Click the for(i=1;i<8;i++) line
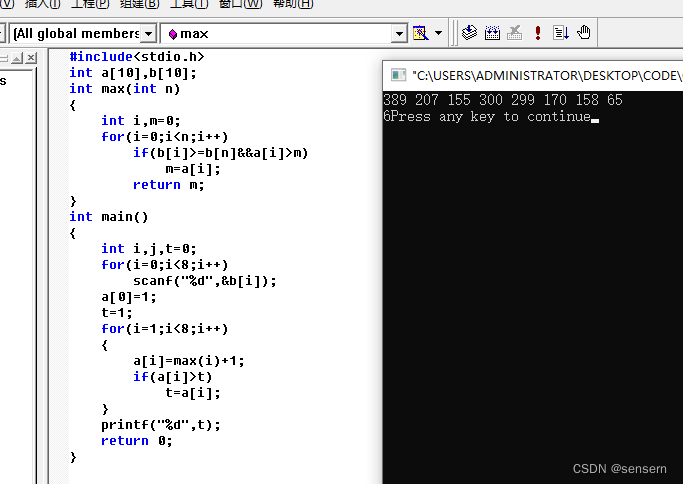683x484 pixels. coord(165,328)
